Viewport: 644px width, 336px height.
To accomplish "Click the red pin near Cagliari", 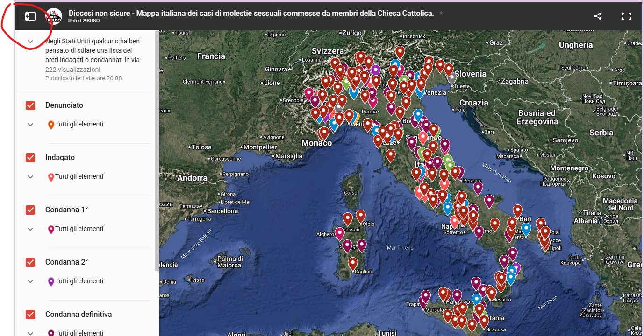I will click(353, 264).
